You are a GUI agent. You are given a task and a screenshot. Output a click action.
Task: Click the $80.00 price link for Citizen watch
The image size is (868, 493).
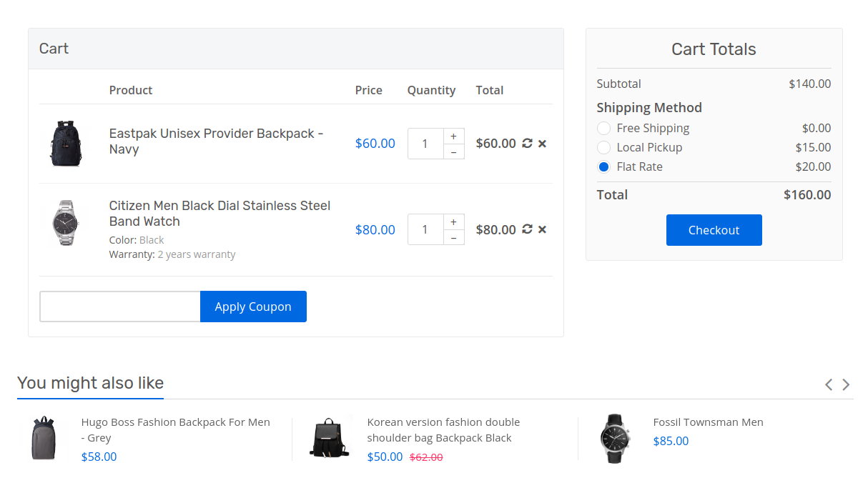[375, 229]
